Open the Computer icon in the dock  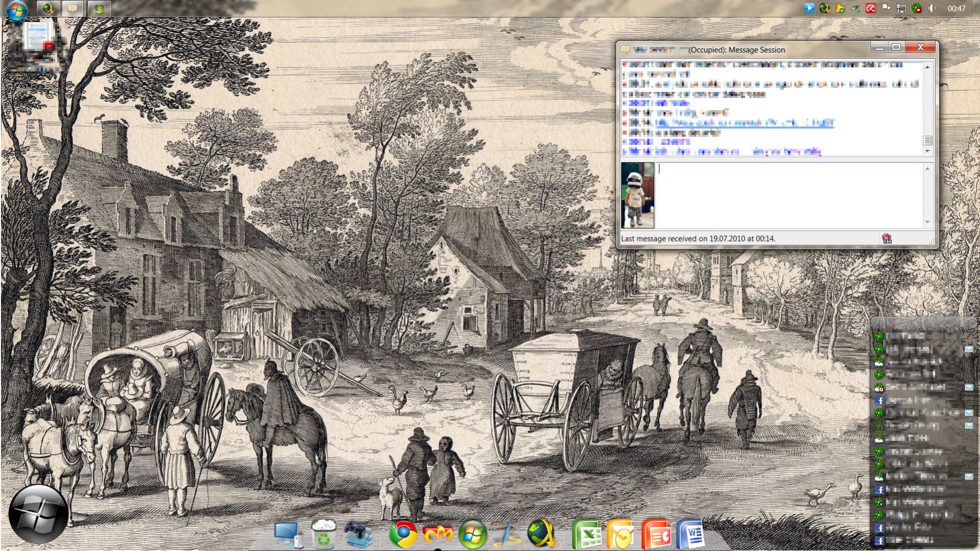pyautogui.click(x=288, y=534)
